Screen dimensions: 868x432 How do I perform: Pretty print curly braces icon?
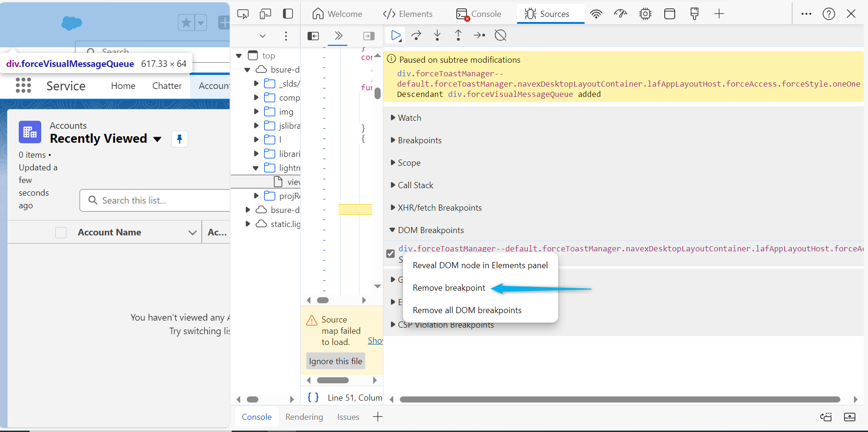(313, 397)
